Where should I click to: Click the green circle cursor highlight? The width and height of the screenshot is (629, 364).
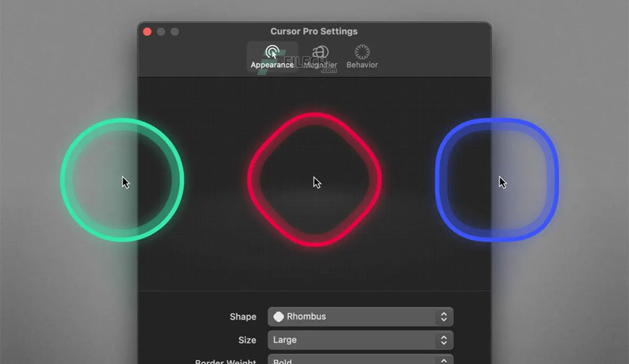pyautogui.click(x=123, y=180)
